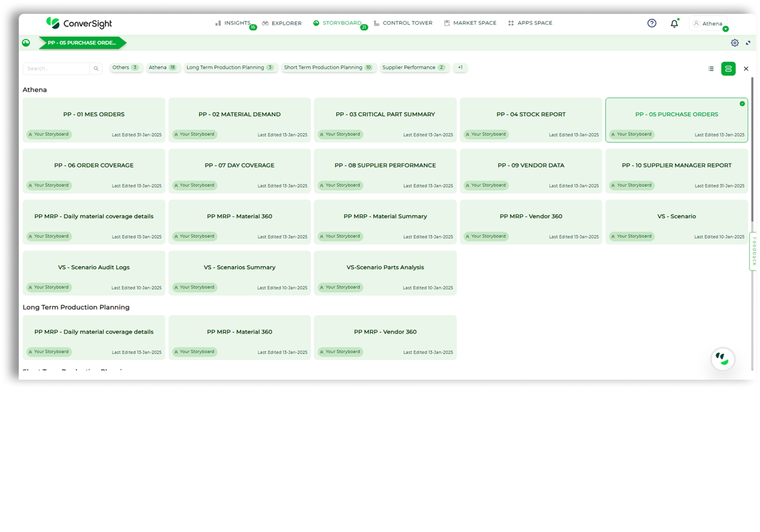
Task: Click Last Edited 31-Jan-2025 on PP - 10 card
Action: click(719, 186)
